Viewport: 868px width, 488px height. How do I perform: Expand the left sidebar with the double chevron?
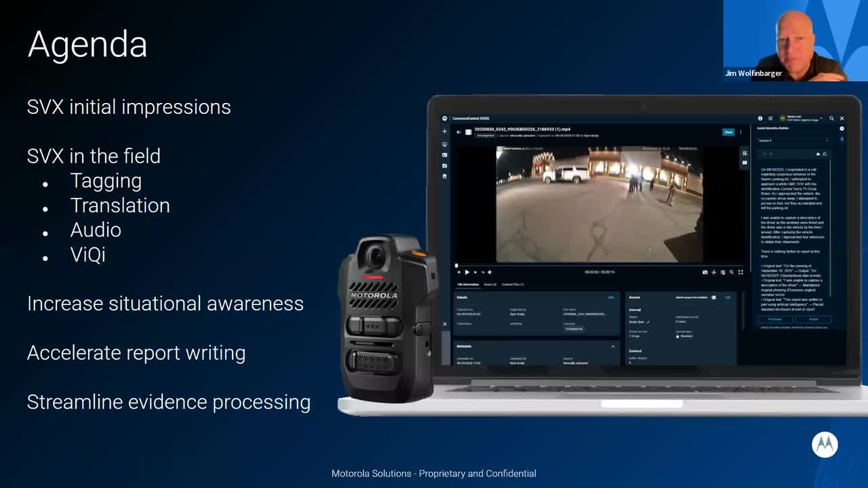(445, 324)
